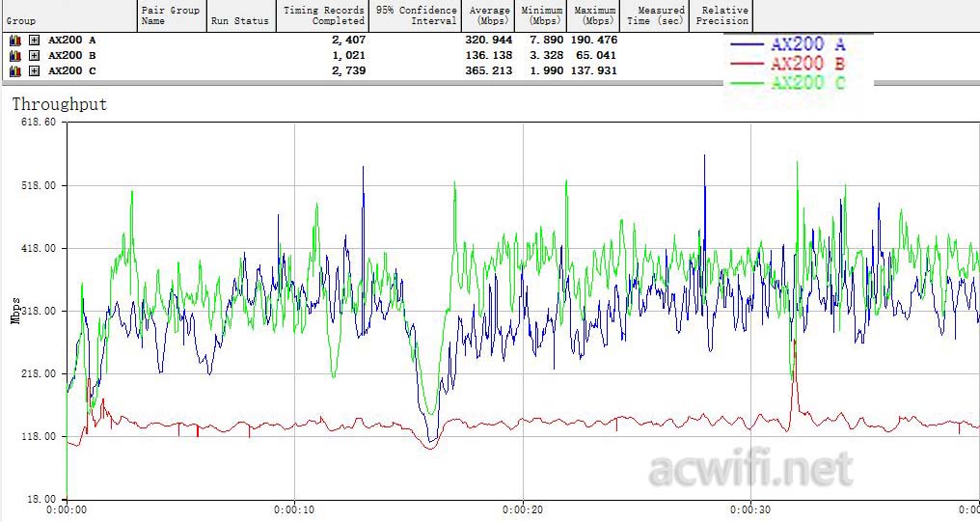Click the chart icon beside AX200 A
This screenshot has width=980, height=522.
[x=15, y=40]
